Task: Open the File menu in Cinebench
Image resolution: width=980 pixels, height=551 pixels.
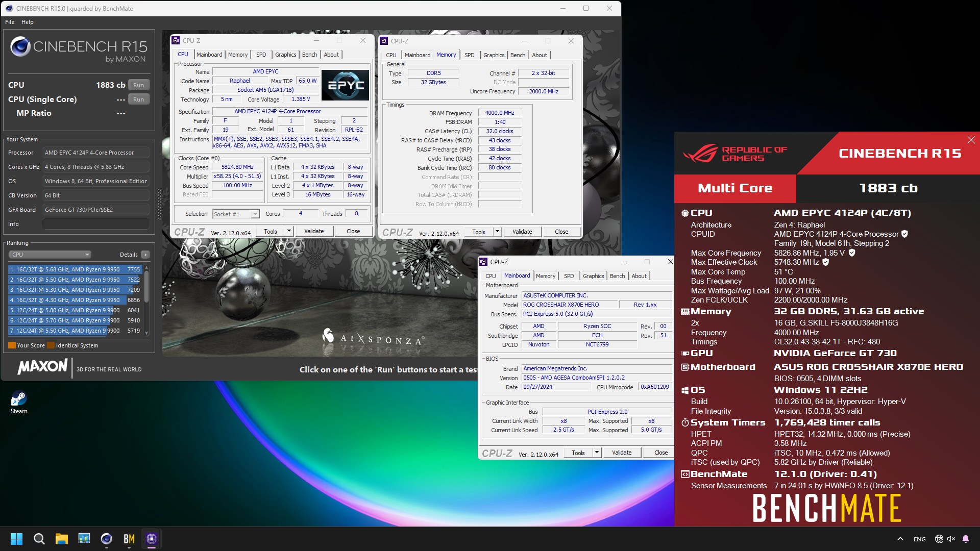Action: coord(10,22)
